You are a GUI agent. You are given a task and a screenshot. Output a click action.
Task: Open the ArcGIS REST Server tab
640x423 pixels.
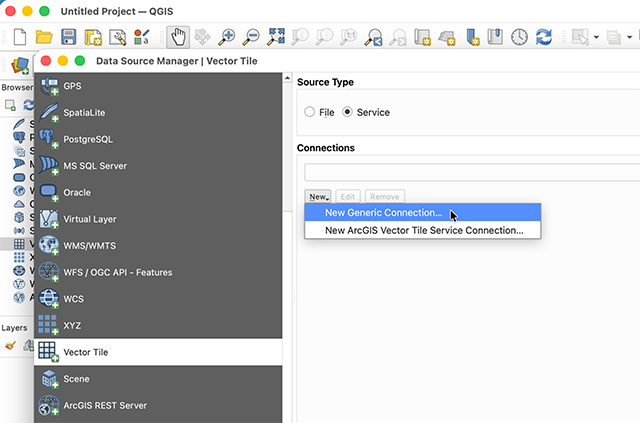click(105, 405)
